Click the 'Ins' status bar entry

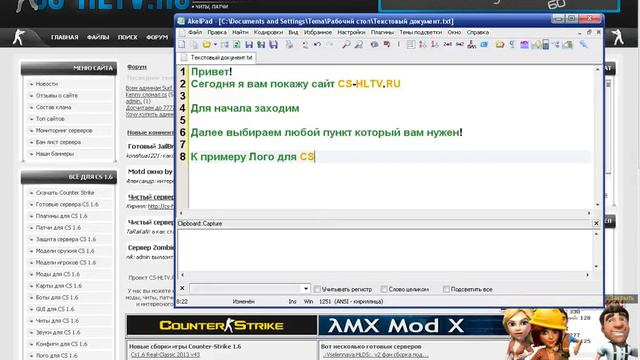pyautogui.click(x=292, y=301)
